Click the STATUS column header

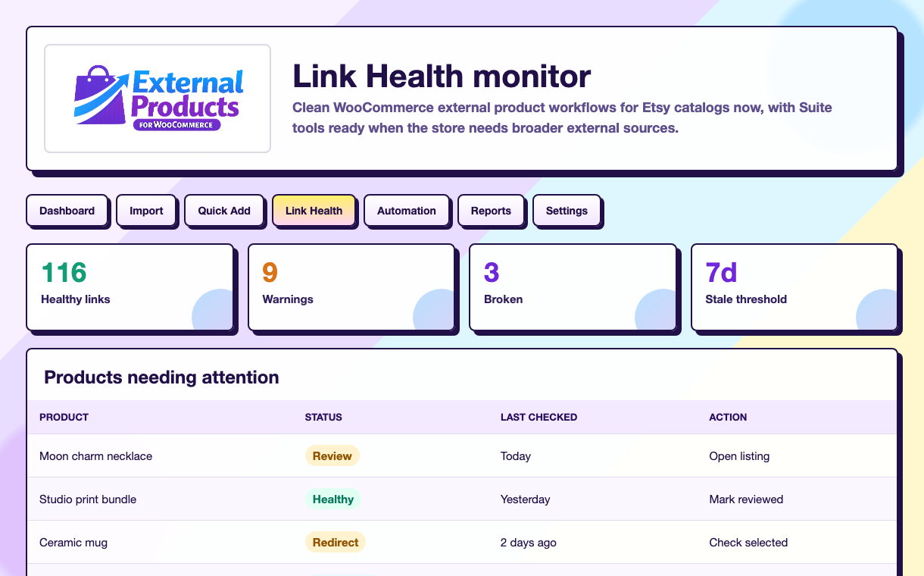click(323, 417)
